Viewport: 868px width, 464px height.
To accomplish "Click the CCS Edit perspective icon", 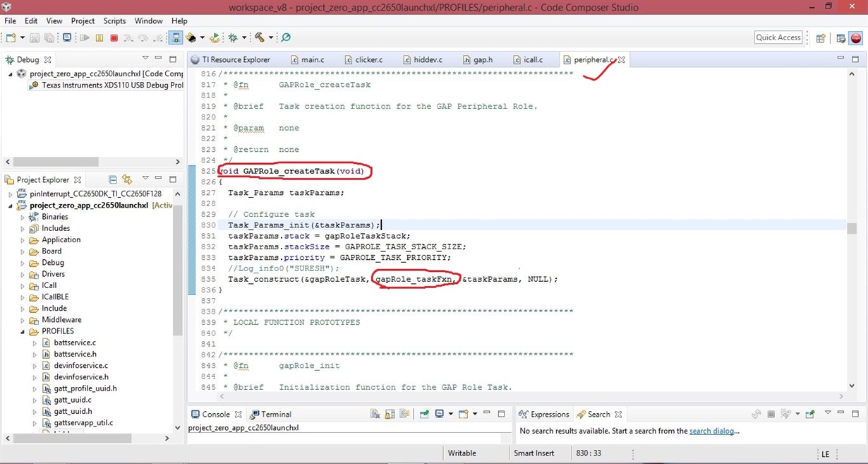I will pyautogui.click(x=841, y=38).
